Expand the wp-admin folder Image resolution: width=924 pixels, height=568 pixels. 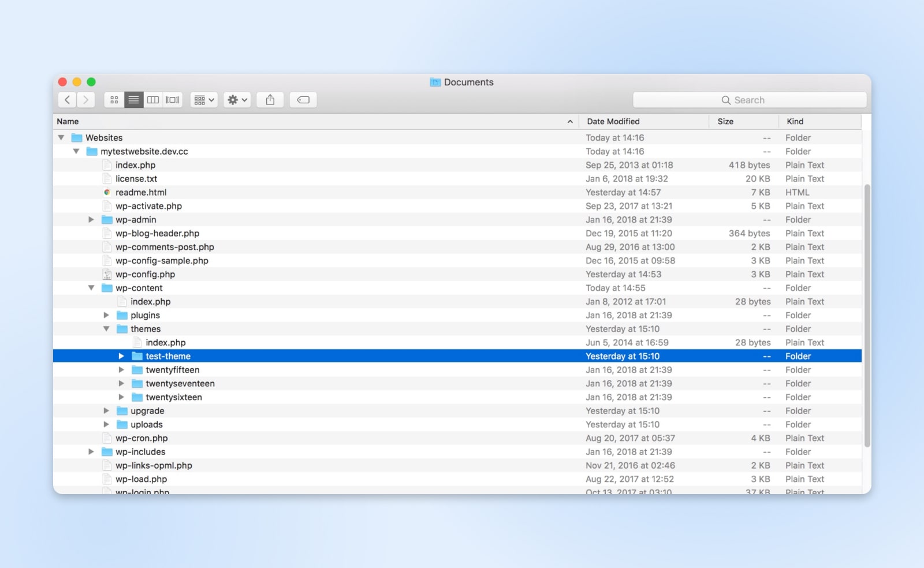[x=91, y=219]
